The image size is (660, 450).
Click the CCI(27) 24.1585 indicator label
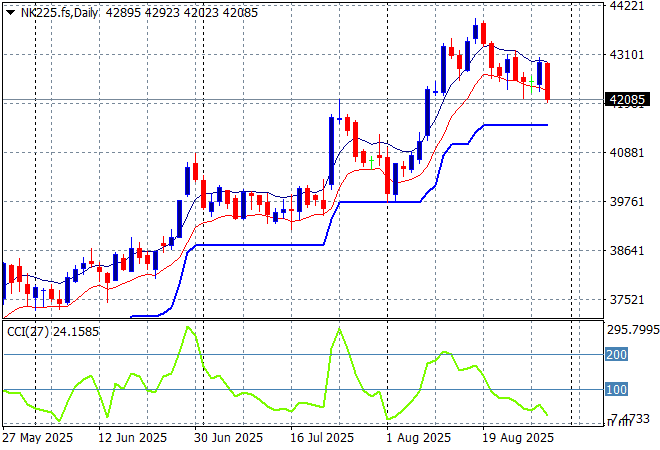53,332
